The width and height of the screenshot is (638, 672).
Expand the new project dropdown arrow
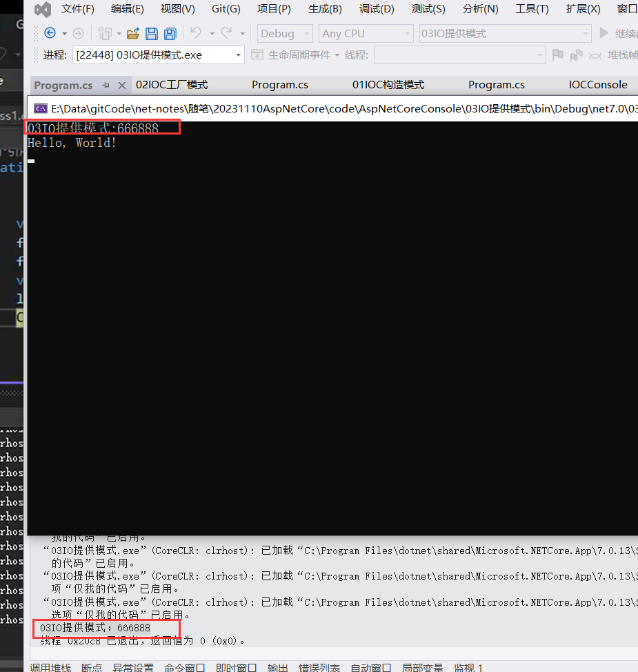[119, 33]
